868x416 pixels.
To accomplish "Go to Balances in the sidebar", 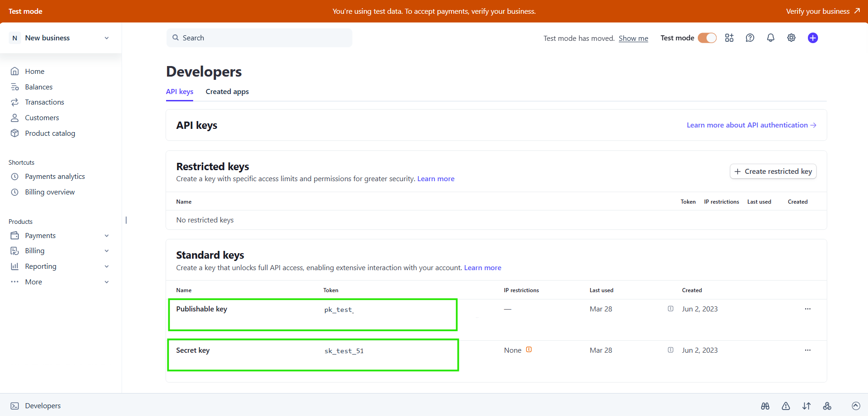I will pyautogui.click(x=39, y=87).
